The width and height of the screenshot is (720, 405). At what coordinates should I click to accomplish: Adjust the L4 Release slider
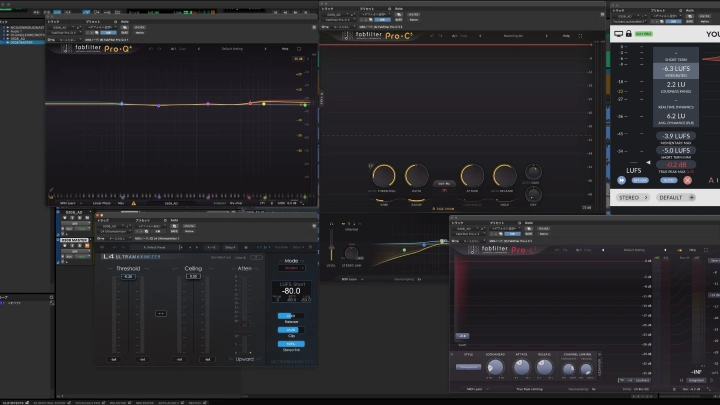pos(291,316)
